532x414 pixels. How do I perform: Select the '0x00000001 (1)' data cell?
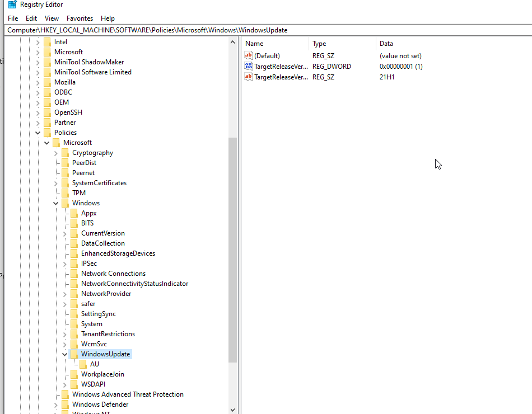(x=401, y=67)
